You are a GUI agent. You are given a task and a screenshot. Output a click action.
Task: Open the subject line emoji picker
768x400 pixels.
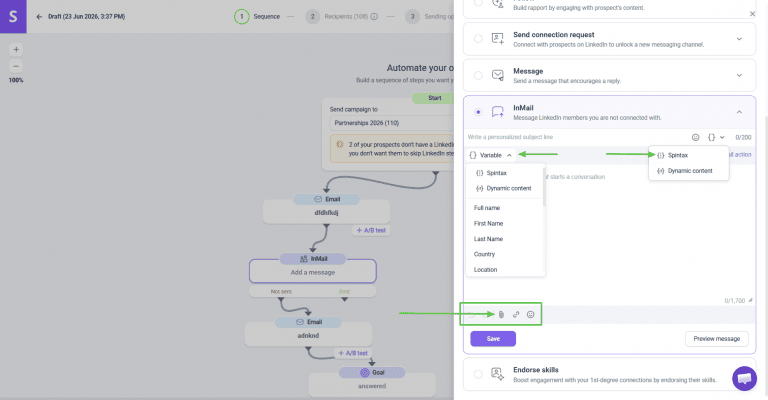(x=696, y=138)
